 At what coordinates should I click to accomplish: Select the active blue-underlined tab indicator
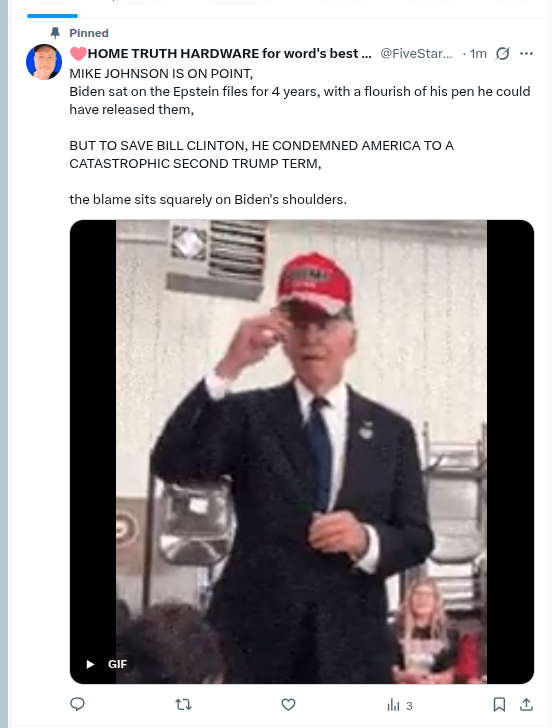52,16
